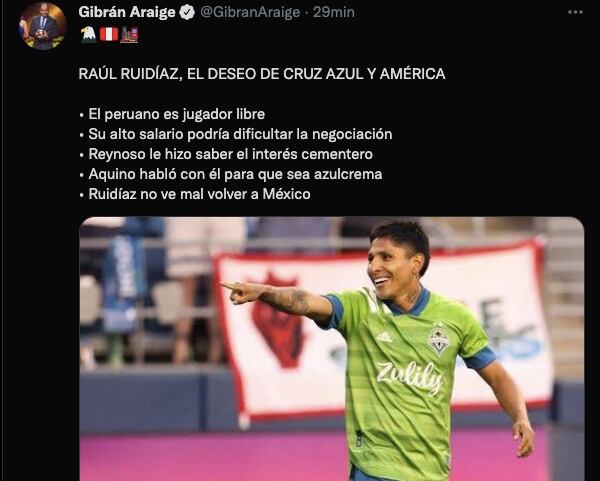This screenshot has width=600, height=481.
Task: Open the display name Gibrán Araige
Action: click(127, 12)
